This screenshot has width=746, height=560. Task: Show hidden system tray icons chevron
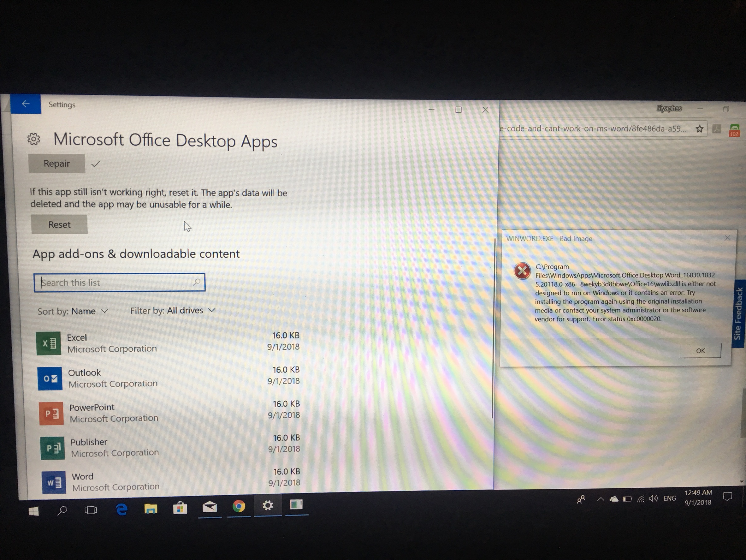(x=601, y=499)
